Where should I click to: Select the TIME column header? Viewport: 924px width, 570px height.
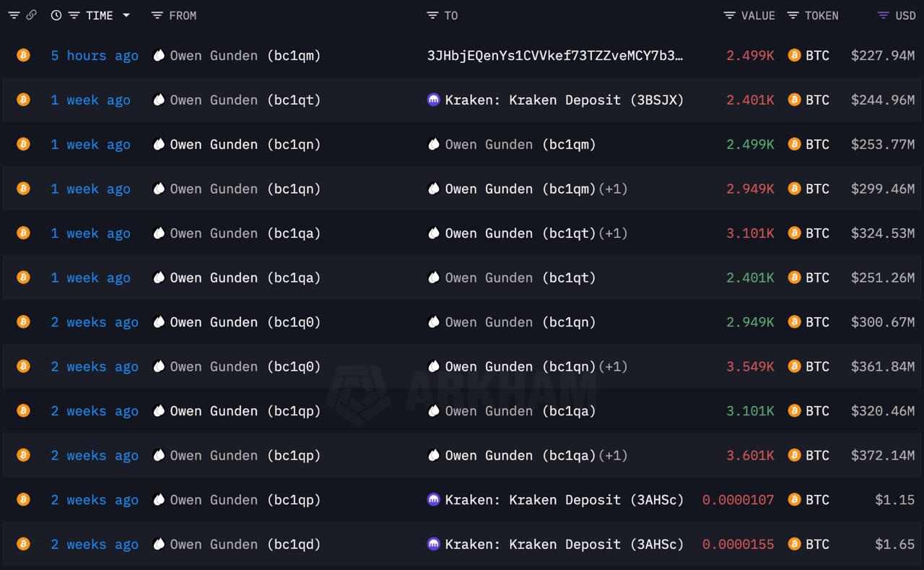click(100, 15)
